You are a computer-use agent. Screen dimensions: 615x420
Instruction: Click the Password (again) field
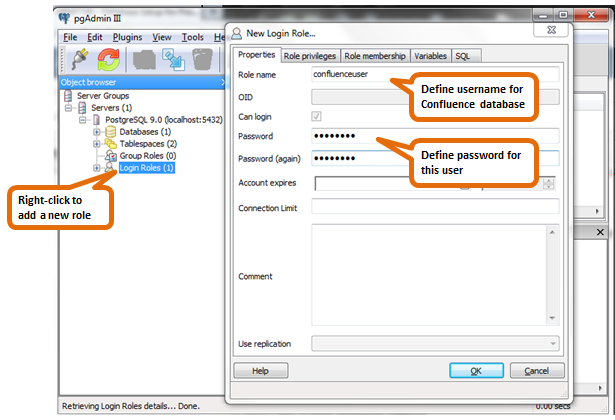(435, 158)
